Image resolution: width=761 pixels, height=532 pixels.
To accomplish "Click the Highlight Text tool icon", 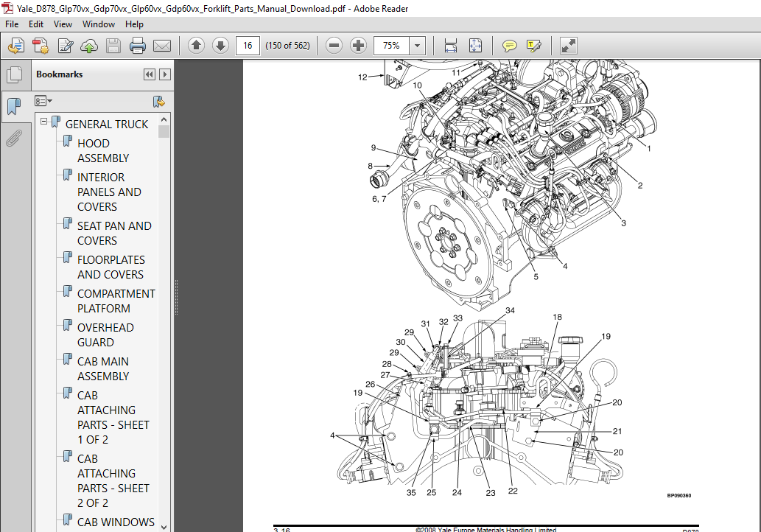I will [533, 46].
